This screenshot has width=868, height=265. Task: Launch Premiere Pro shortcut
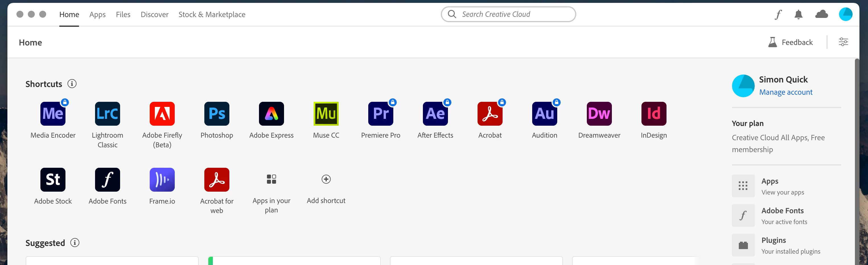click(x=380, y=113)
